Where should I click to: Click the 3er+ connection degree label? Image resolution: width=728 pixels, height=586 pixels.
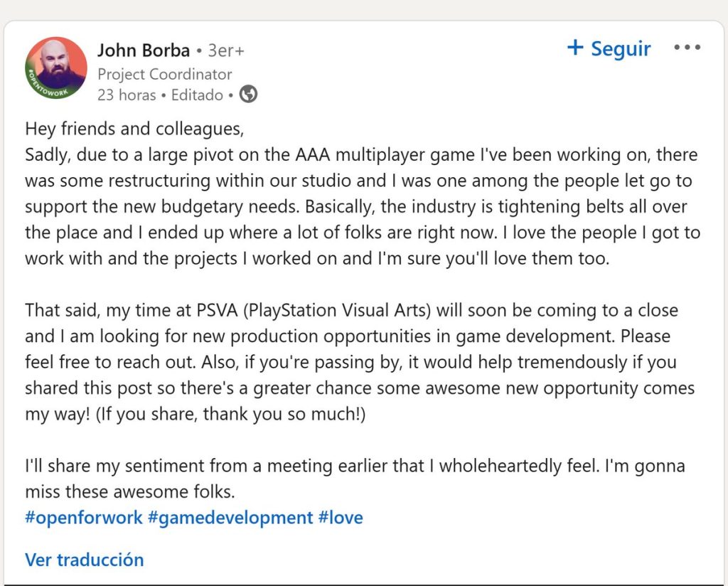(x=225, y=51)
